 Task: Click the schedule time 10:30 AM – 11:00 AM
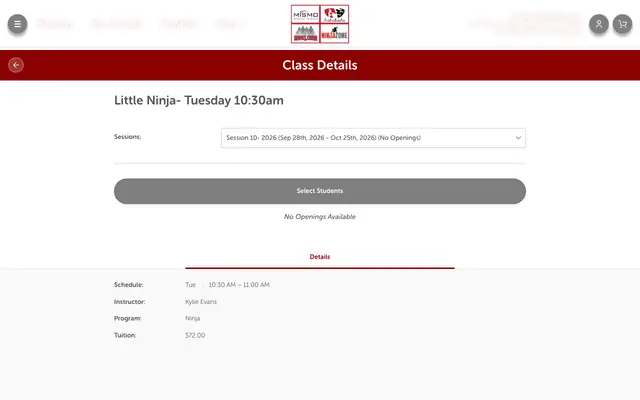coord(239,285)
